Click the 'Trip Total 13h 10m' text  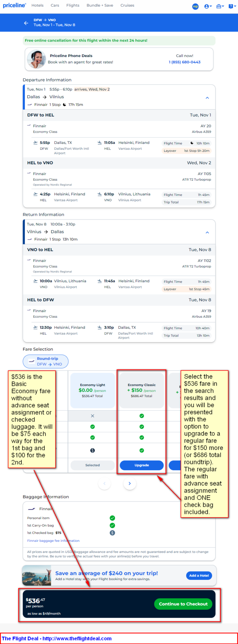186,335
